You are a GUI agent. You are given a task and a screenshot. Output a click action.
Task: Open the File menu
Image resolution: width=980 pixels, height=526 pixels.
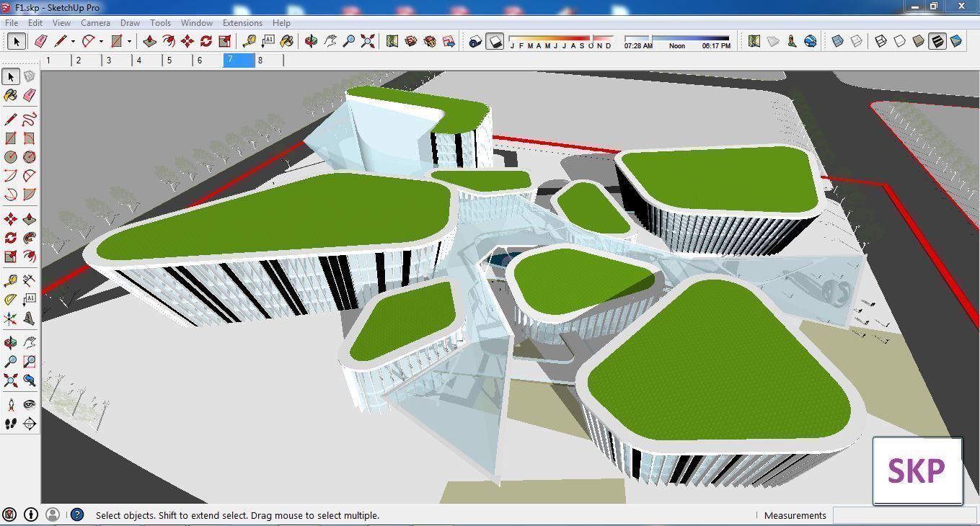(12, 23)
